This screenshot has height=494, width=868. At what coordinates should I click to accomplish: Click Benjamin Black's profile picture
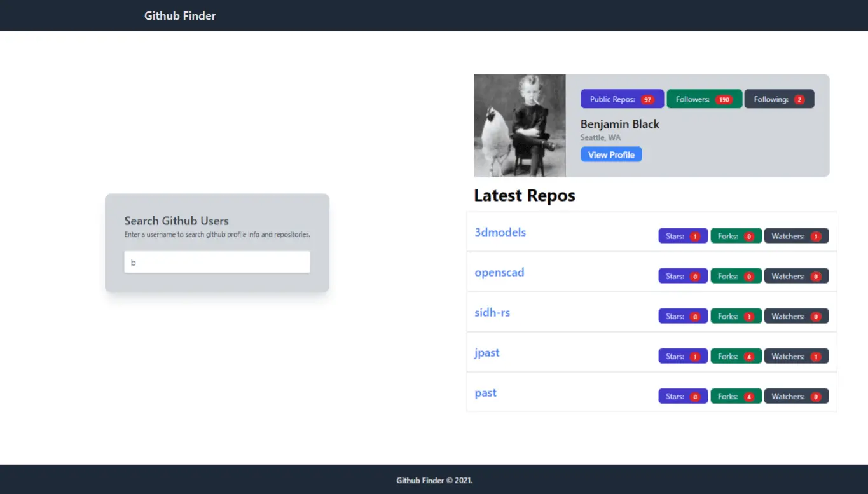[519, 125]
